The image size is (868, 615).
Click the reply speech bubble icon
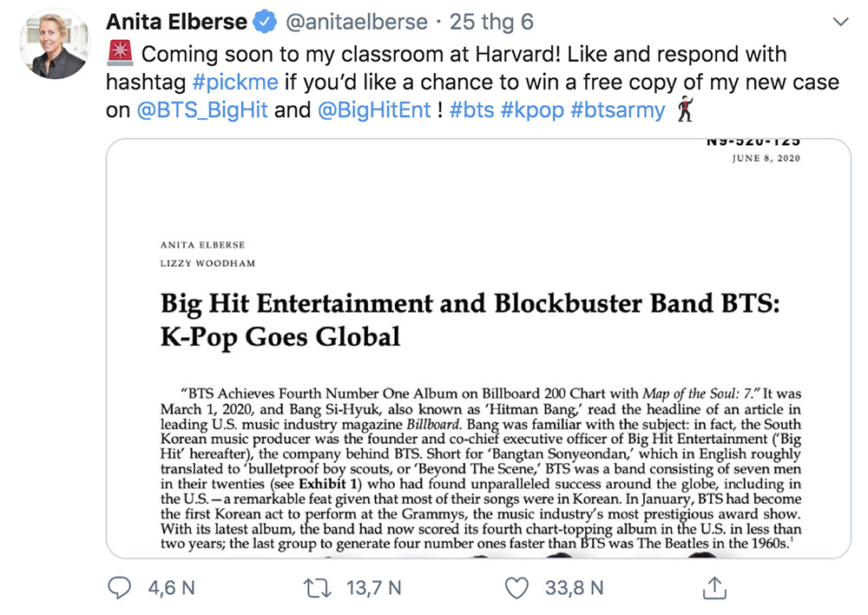tap(119, 588)
